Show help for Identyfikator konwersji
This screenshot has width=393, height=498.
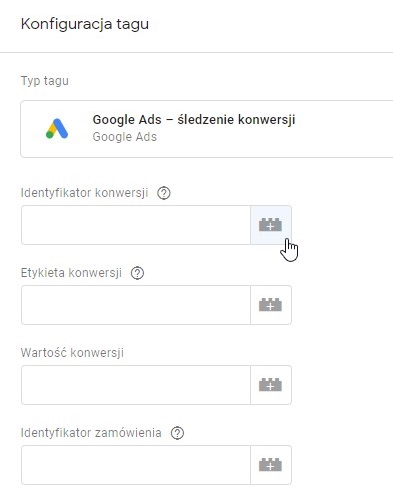tap(164, 193)
